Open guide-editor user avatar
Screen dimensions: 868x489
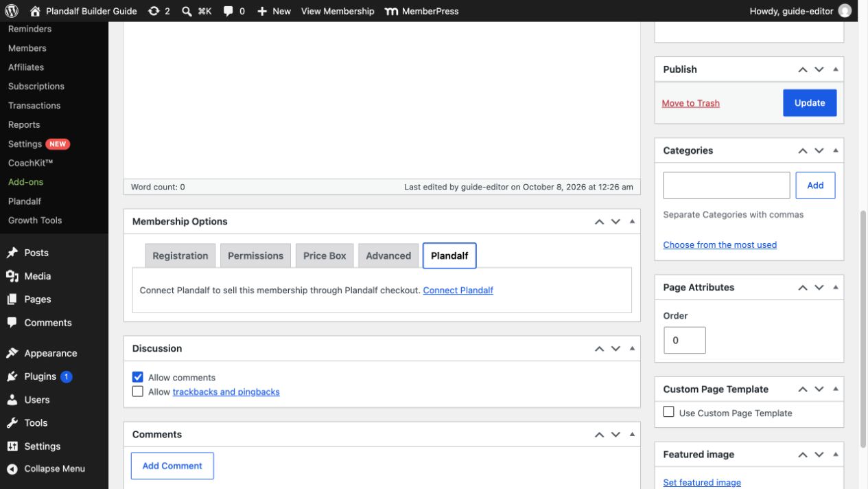click(845, 11)
